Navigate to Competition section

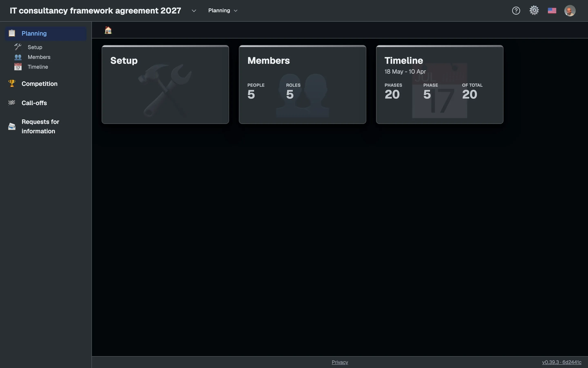pos(39,83)
